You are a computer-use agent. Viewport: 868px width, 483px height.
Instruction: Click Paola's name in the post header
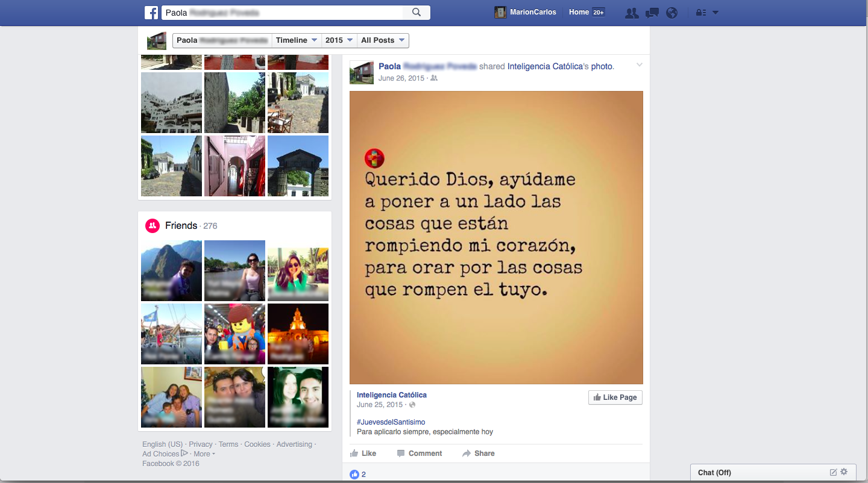[427, 66]
